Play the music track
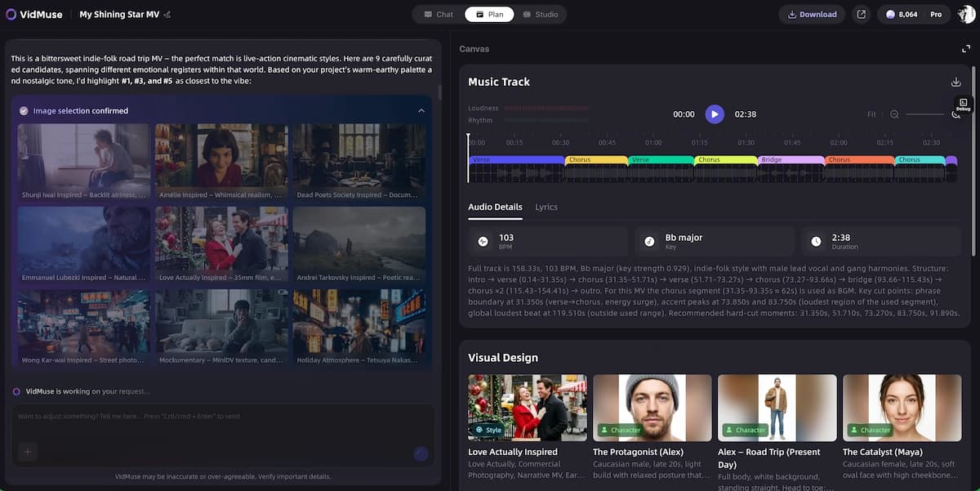This screenshot has height=491, width=980. (x=715, y=114)
